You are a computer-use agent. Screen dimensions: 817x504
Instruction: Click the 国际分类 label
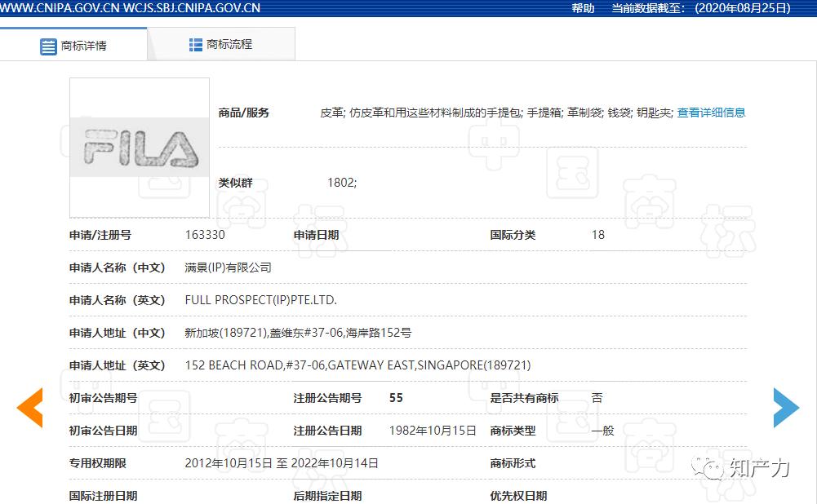(x=513, y=235)
